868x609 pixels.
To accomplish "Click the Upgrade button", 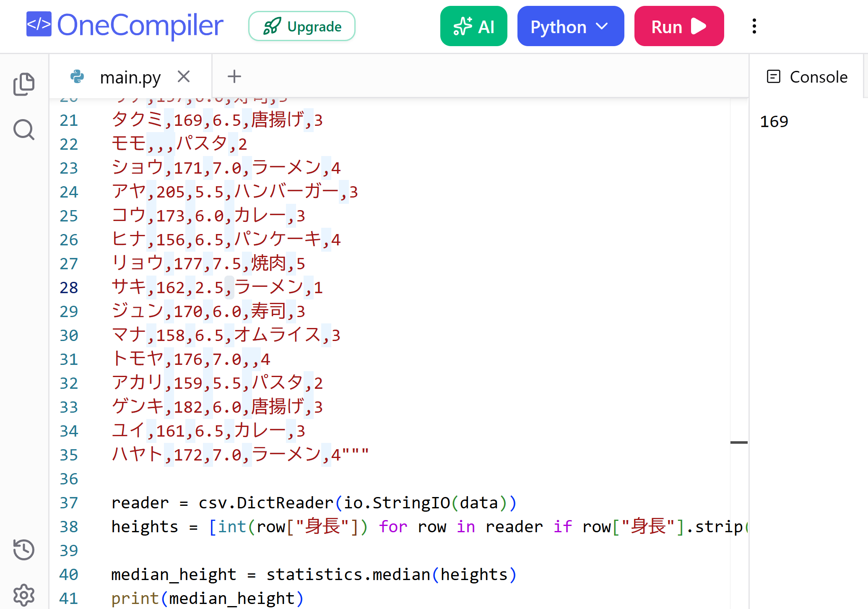I will click(301, 26).
